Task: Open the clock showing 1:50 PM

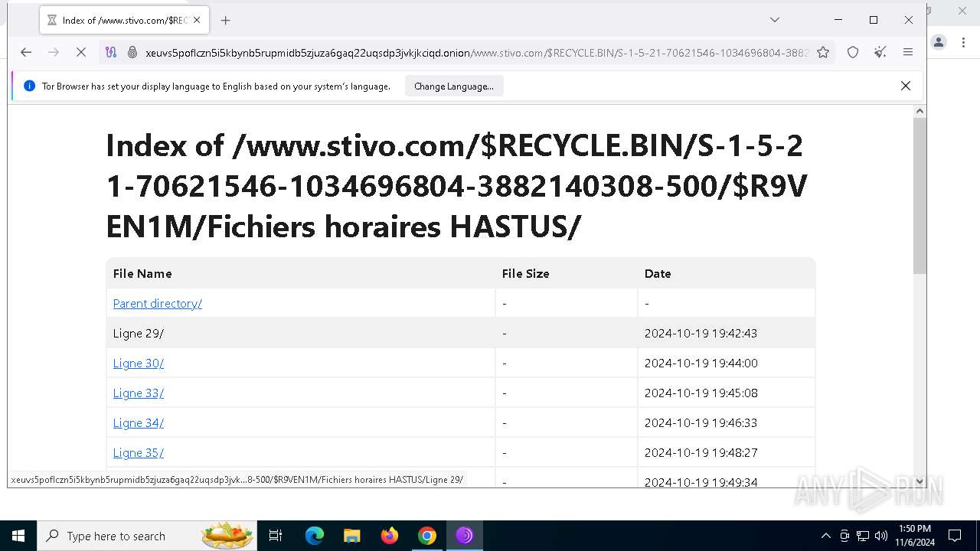Action: click(914, 536)
